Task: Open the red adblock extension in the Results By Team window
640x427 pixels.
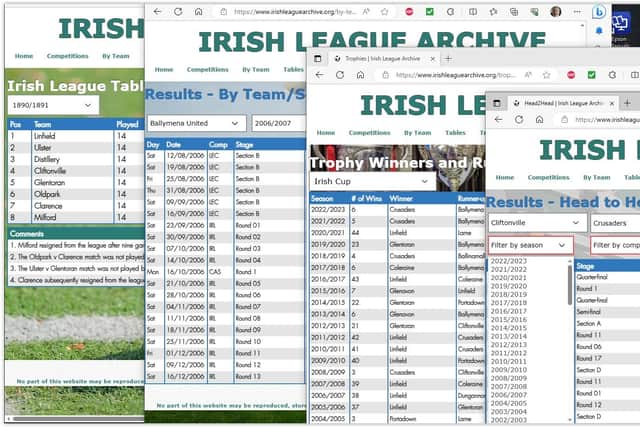Action: pos(409,12)
